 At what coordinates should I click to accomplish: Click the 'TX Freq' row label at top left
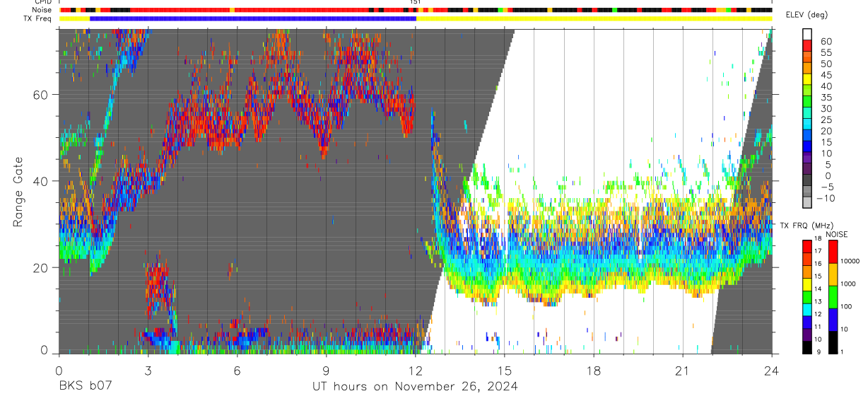click(x=39, y=18)
